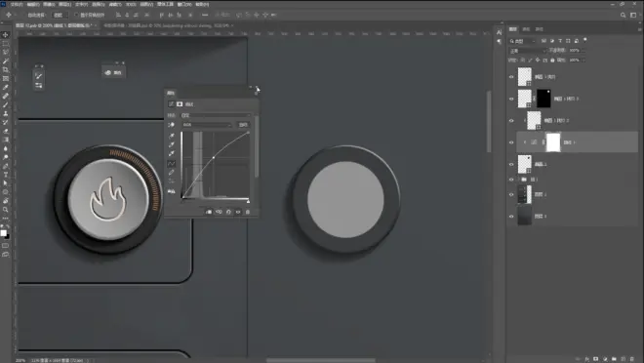Click the foreground color swatch
This screenshot has height=363, width=644.
[x=4, y=233]
